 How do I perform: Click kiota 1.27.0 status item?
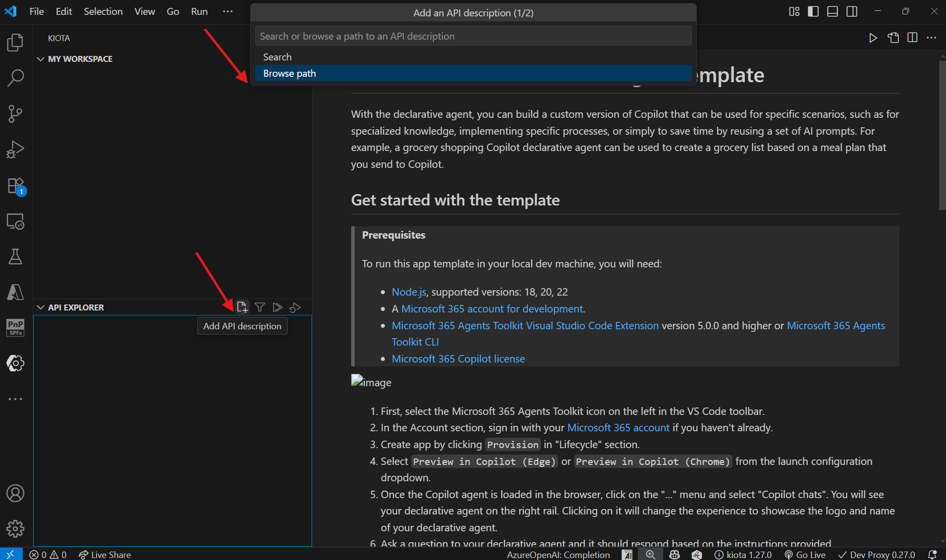coord(743,555)
